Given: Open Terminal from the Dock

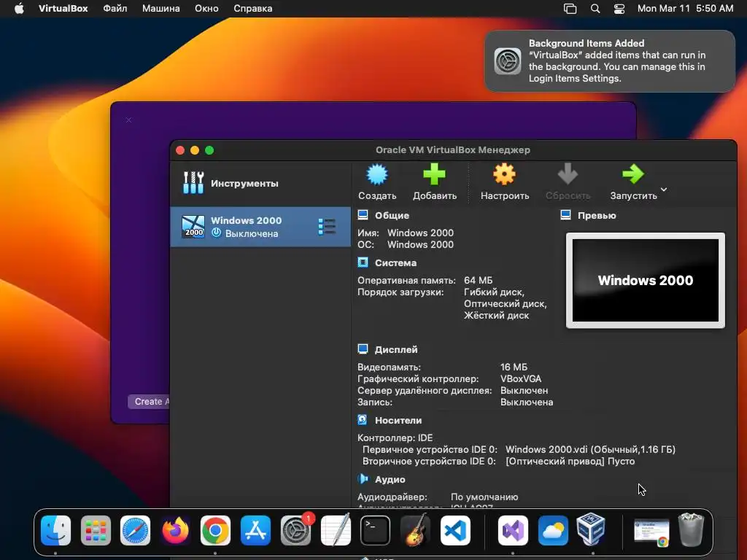Looking at the screenshot, I should click(376, 530).
